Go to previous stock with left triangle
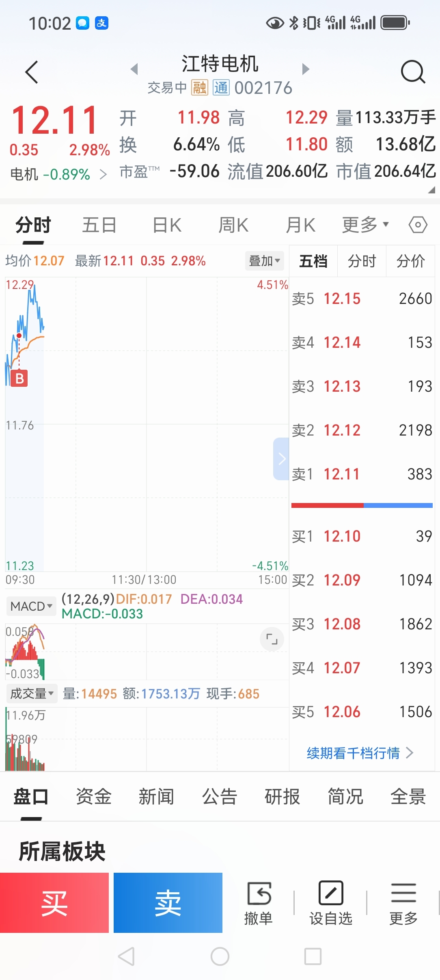440x980 pixels. point(134,69)
